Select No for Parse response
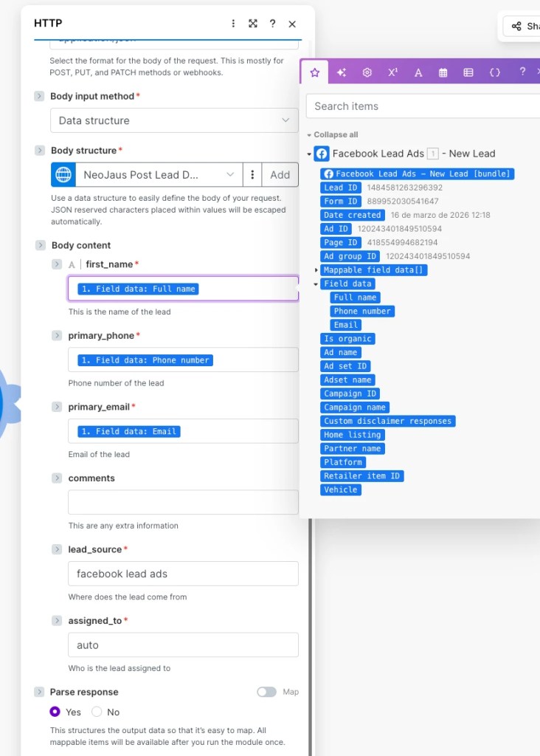Screen dimensions: 540x756 click(97, 712)
